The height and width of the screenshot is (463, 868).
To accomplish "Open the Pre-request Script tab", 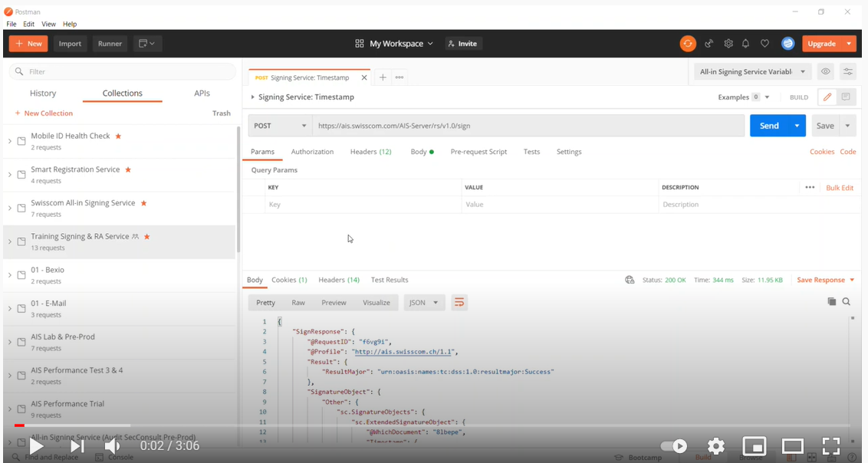I will pyautogui.click(x=478, y=152).
